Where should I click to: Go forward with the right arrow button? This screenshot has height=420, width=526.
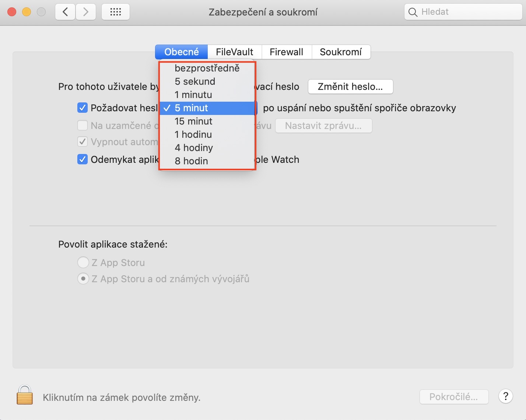(x=86, y=12)
